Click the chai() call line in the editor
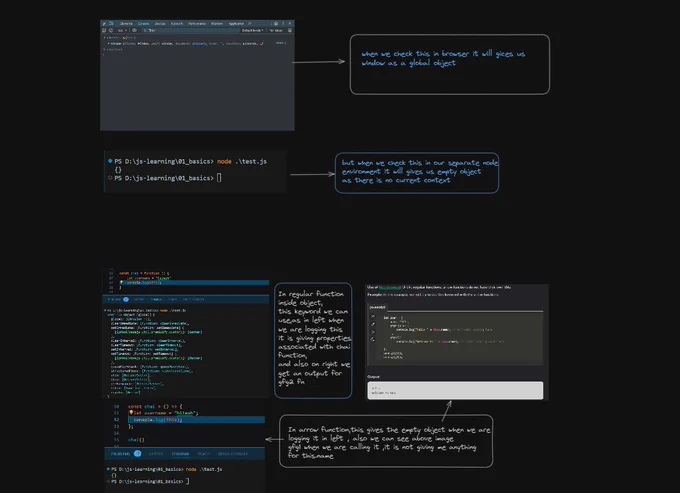The height and width of the screenshot is (493, 680). coord(136,440)
